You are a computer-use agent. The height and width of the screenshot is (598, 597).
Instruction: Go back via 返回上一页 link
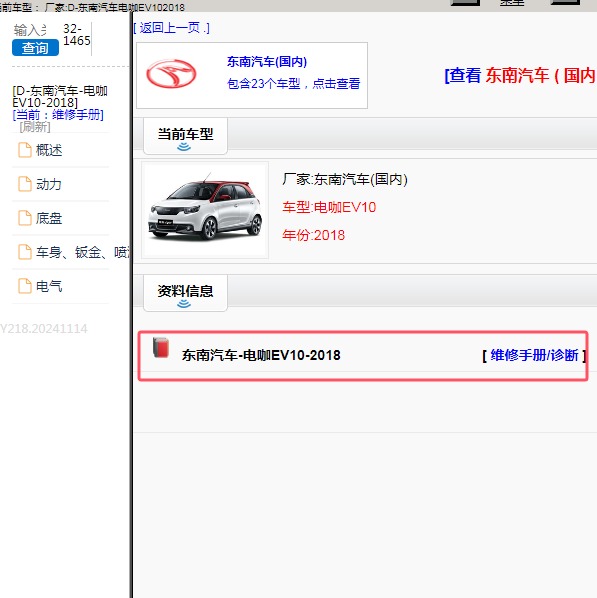171,28
